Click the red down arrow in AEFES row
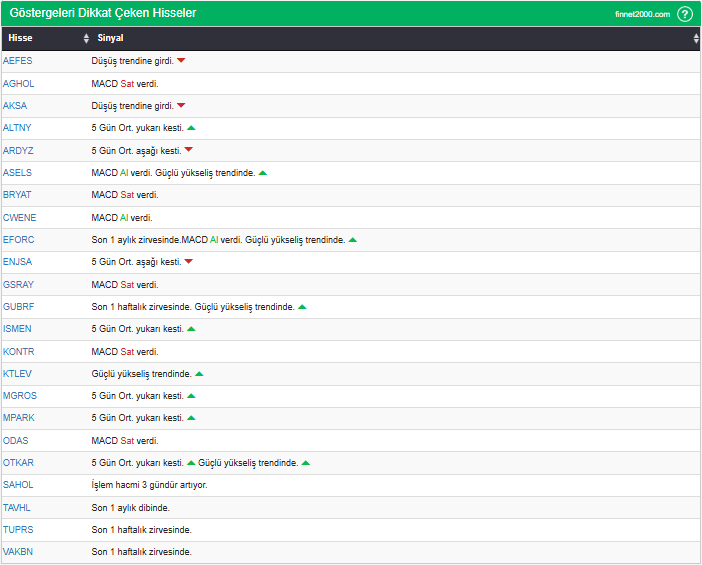The width and height of the screenshot is (702, 565). tap(181, 60)
